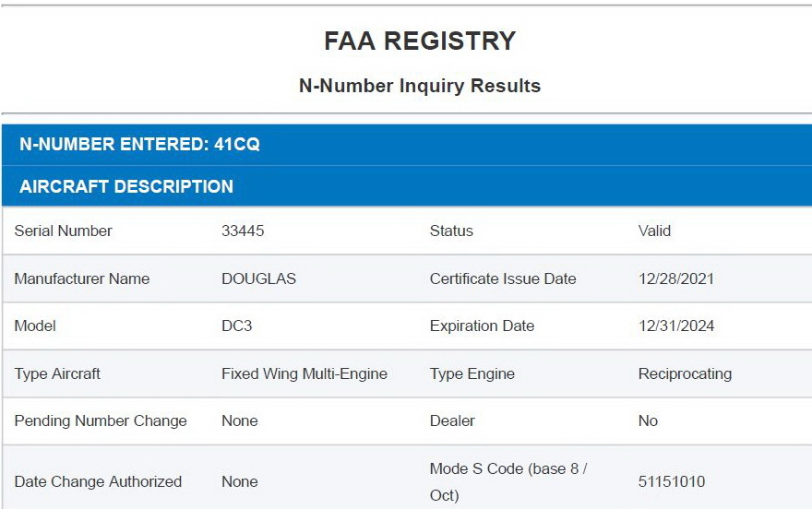Click the Type Engine field label

tap(472, 374)
